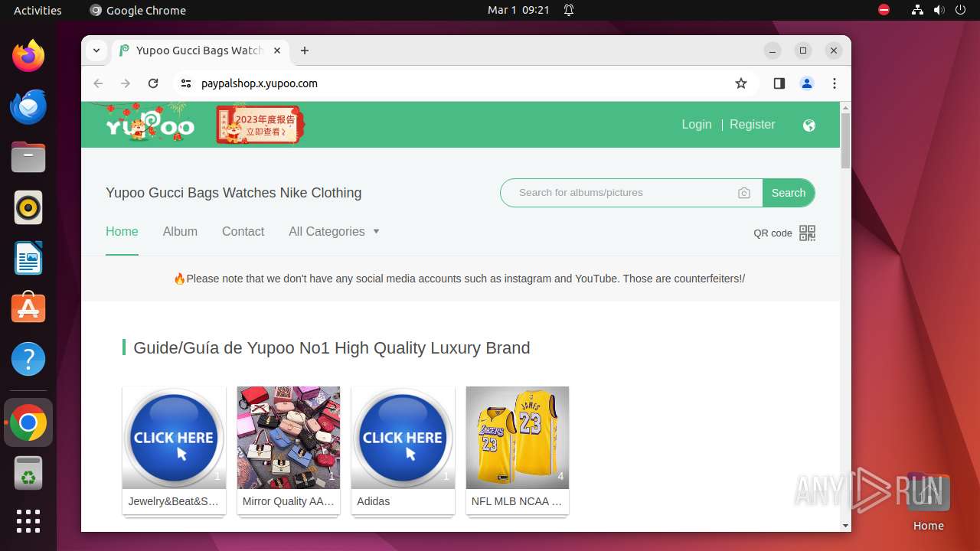Viewport: 980px width, 551px height.
Task: Click the scrollbar down arrow
Action: (x=845, y=525)
